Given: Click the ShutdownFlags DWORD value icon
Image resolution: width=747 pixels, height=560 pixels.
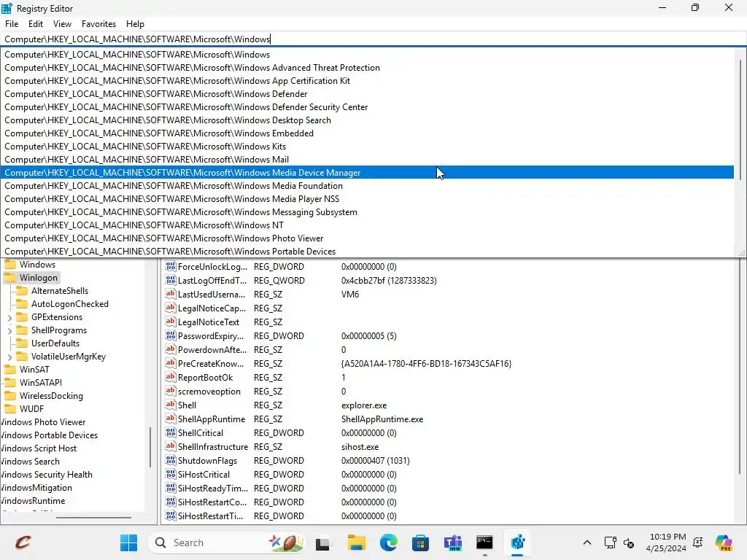Looking at the screenshot, I should 171,461.
